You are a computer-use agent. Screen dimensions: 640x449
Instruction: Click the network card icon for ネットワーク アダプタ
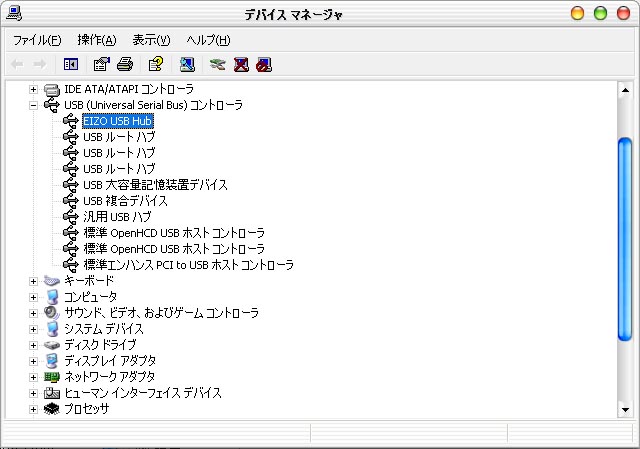[x=51, y=377]
